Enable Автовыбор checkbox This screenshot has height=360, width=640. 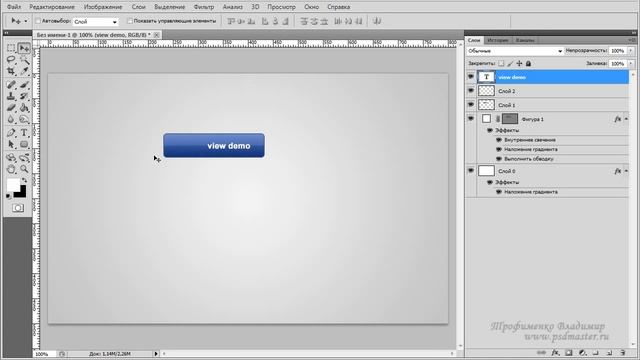click(x=38, y=21)
